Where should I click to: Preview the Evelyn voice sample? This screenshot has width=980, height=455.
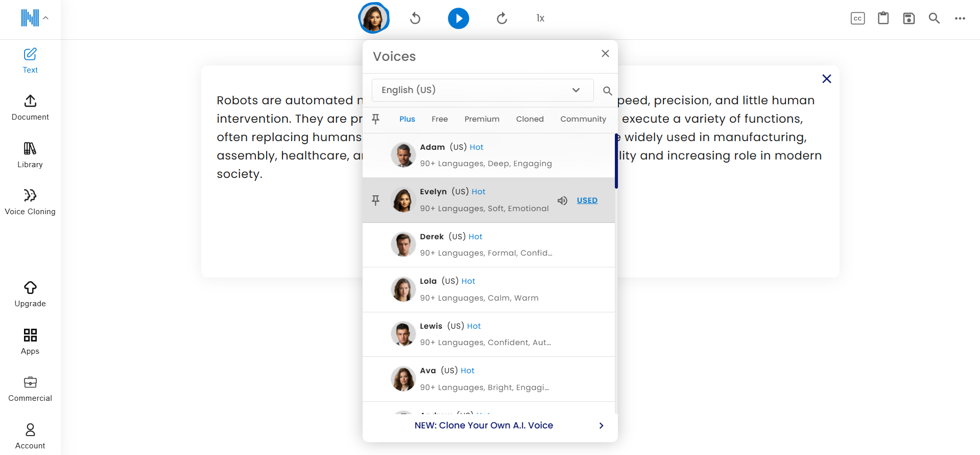coord(562,200)
